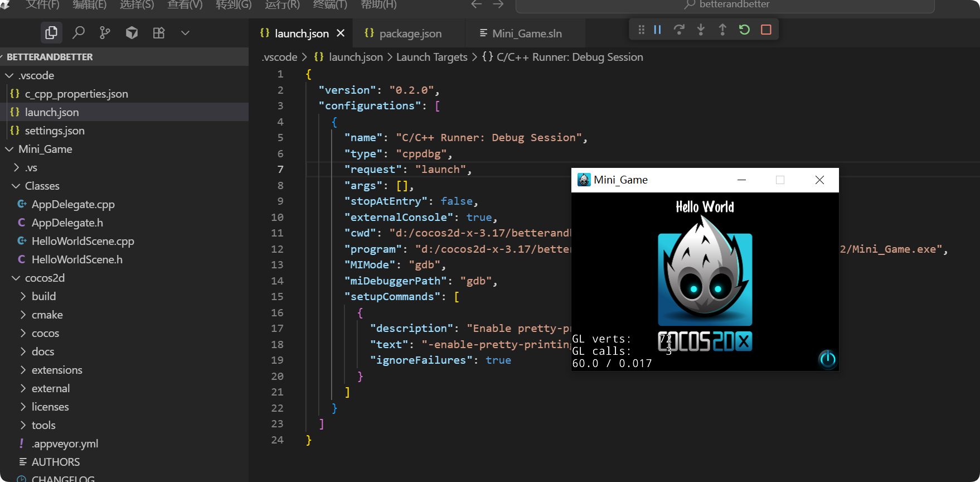The width and height of the screenshot is (980, 482).
Task: Select launch.json in the explorer tree
Action: point(124,112)
